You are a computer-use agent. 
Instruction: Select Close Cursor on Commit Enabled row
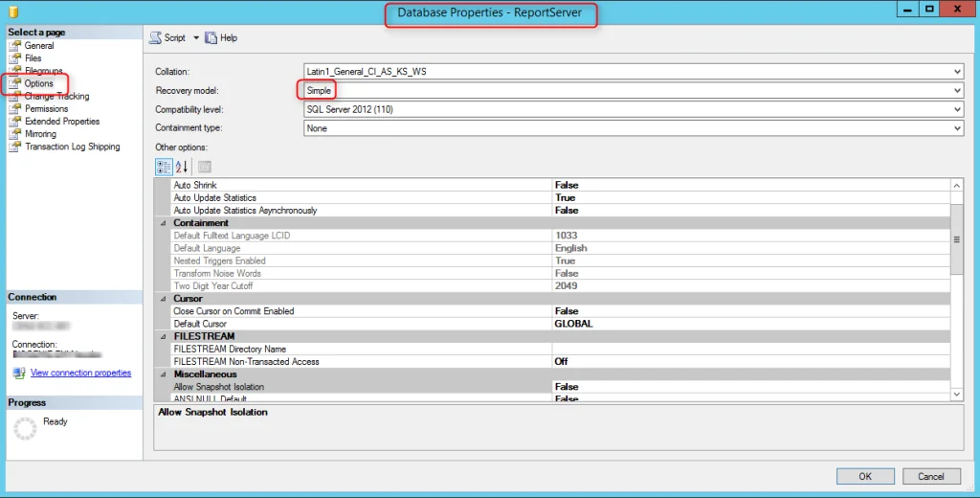[x=561, y=311]
